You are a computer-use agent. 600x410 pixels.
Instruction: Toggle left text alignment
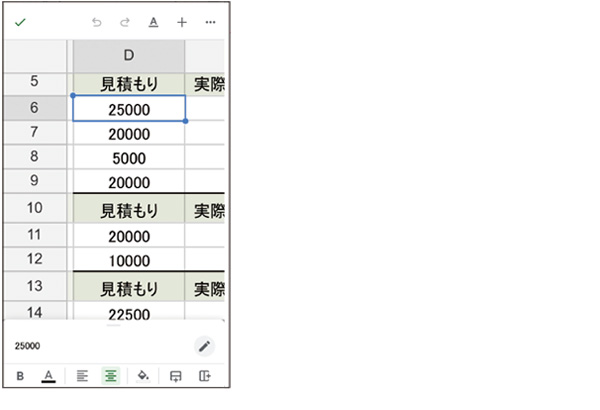(83, 376)
